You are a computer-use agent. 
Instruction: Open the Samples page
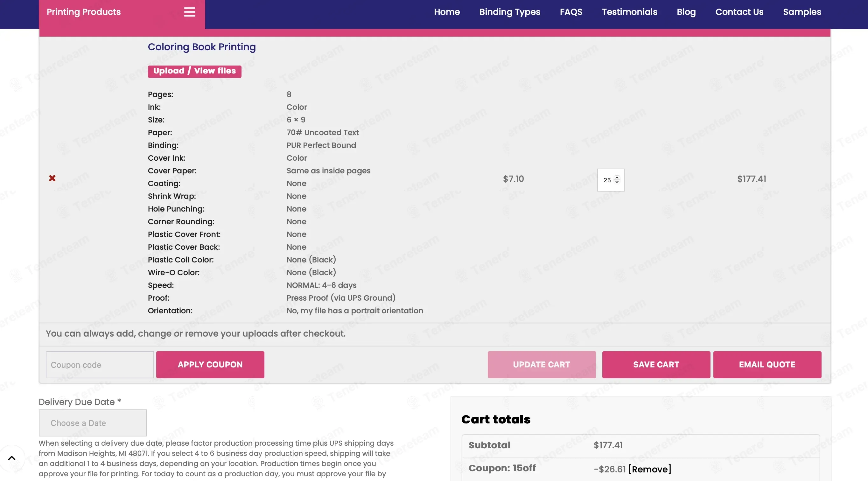802,12
